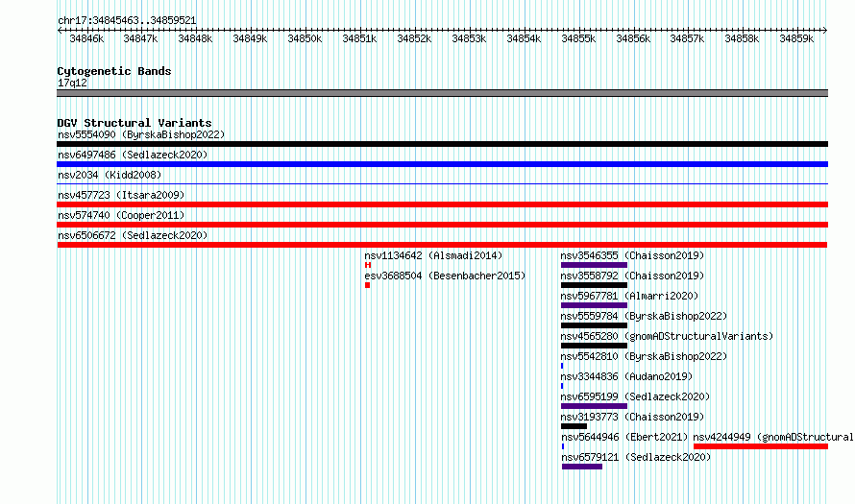
Task: Click the nsv2034 (Kidd2008) label
Action: point(110,175)
